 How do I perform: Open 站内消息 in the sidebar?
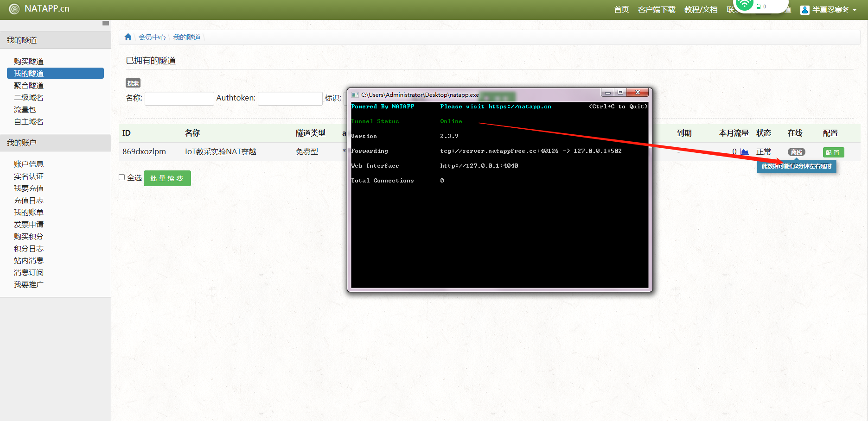click(x=29, y=261)
